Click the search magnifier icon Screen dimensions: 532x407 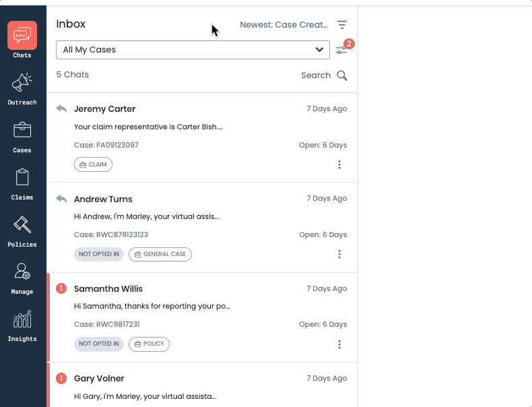tap(342, 75)
